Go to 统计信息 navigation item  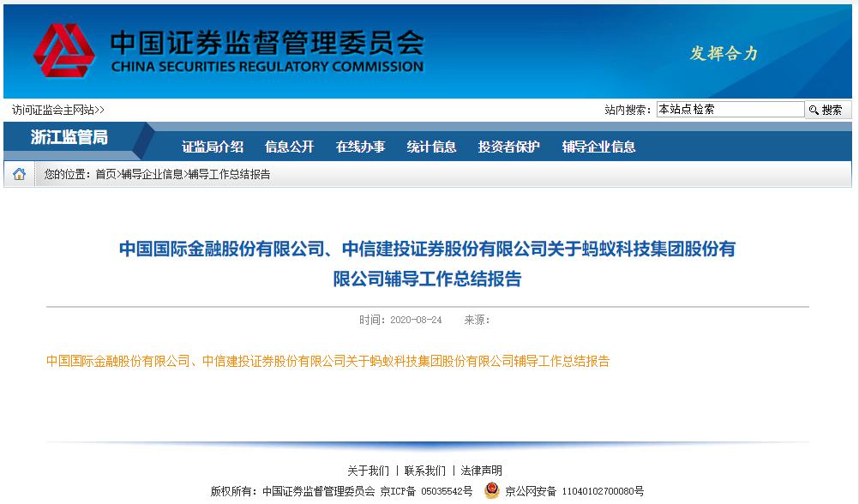click(431, 147)
